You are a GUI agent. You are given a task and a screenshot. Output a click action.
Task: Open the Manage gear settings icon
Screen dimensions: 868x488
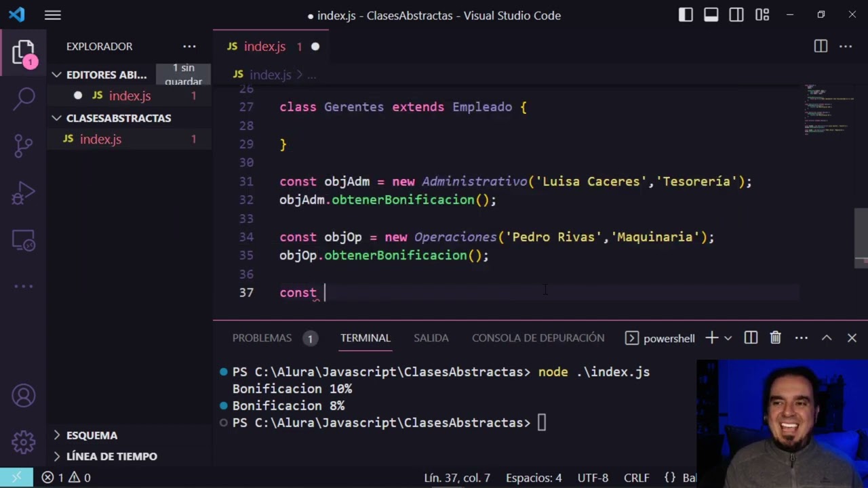pos(24,442)
